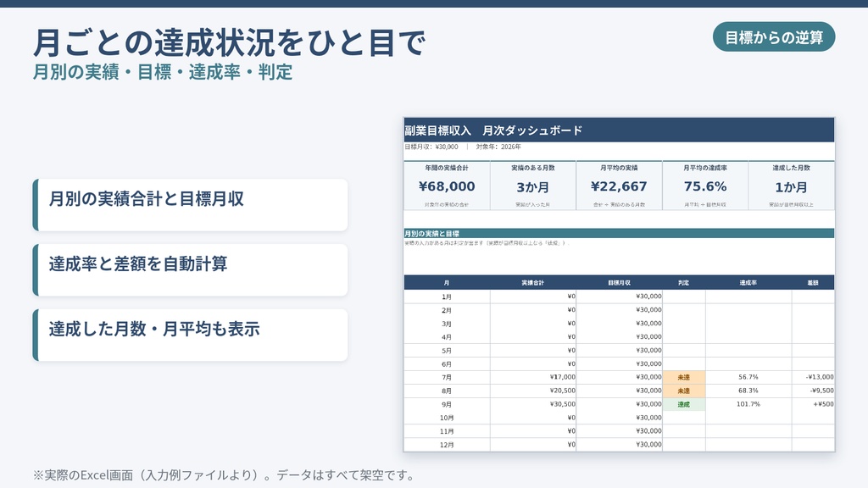Select the 達成した月数・月平均も表示 card
Screen dimensions: 868x488
[191, 335]
